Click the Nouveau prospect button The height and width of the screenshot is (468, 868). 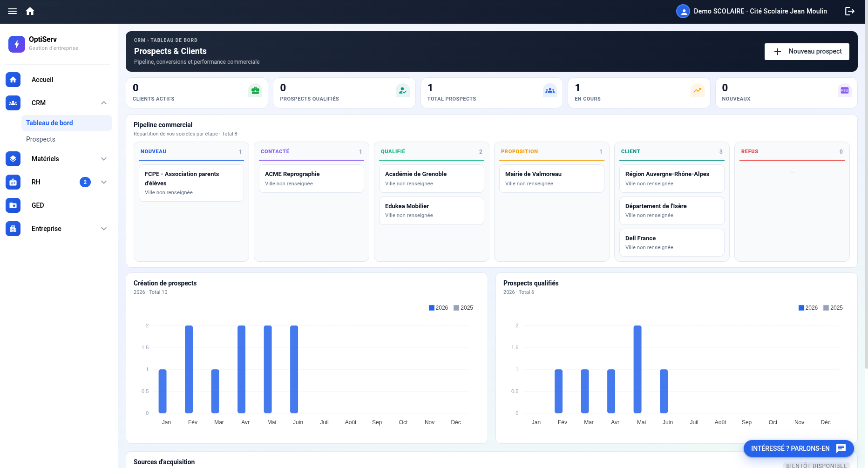click(807, 52)
